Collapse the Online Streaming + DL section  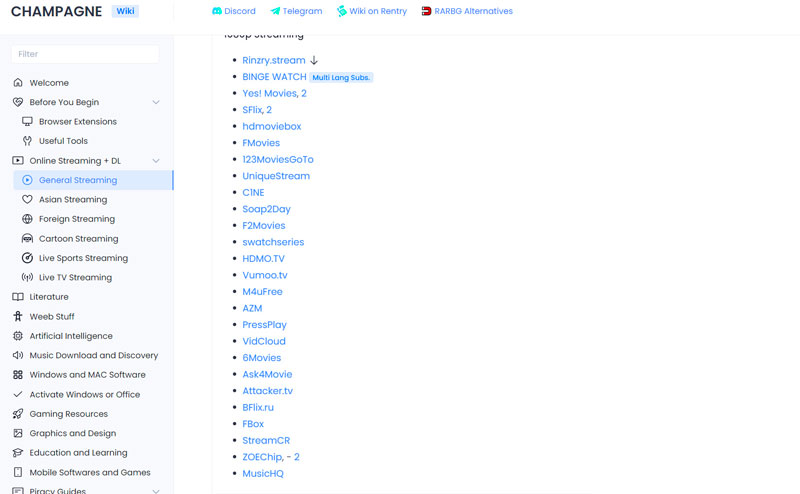coord(156,161)
